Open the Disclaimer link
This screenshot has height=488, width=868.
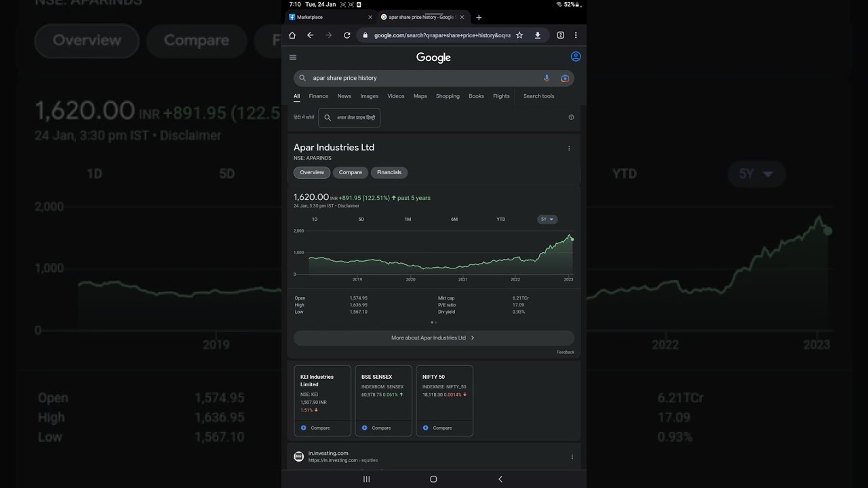pos(349,206)
